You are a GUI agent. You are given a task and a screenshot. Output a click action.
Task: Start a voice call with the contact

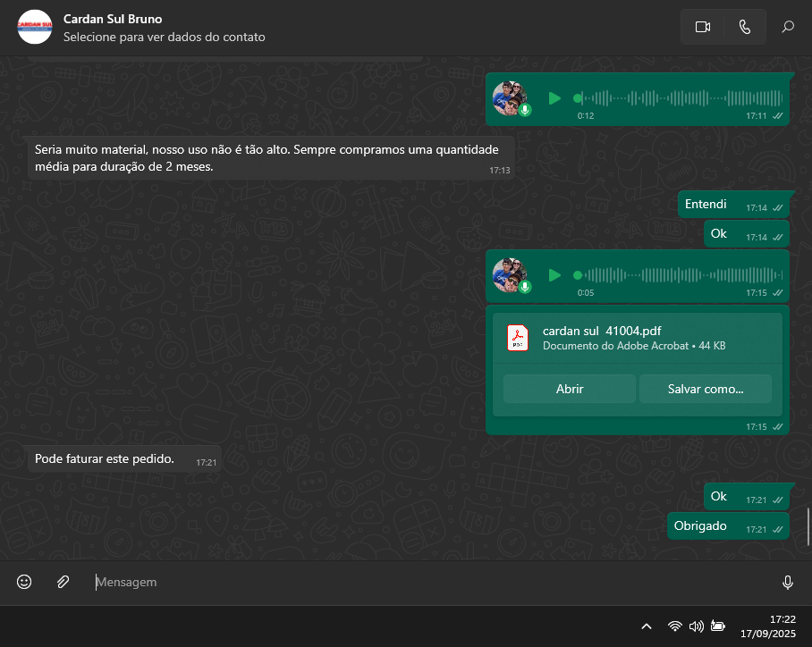pyautogui.click(x=745, y=27)
